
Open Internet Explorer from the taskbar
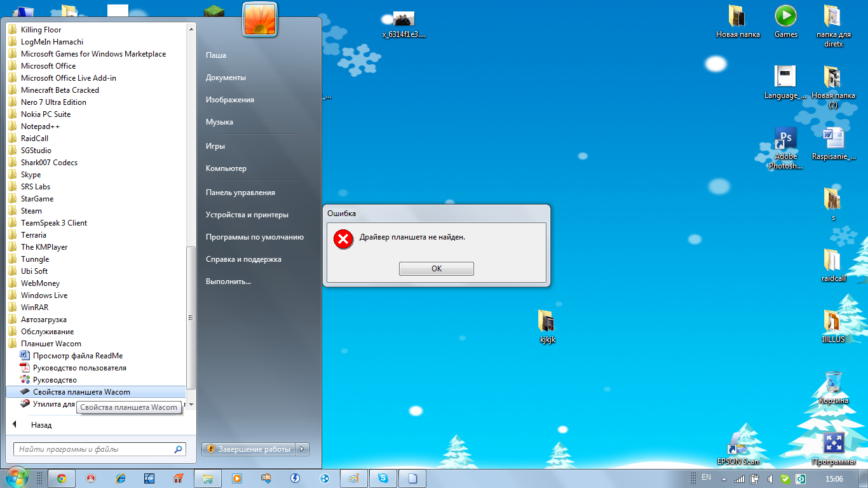point(120,478)
